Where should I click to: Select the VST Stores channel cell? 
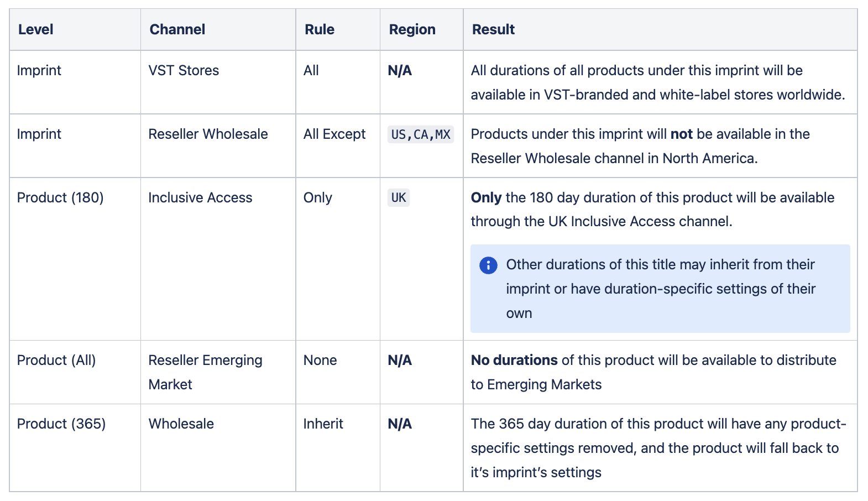pos(218,82)
